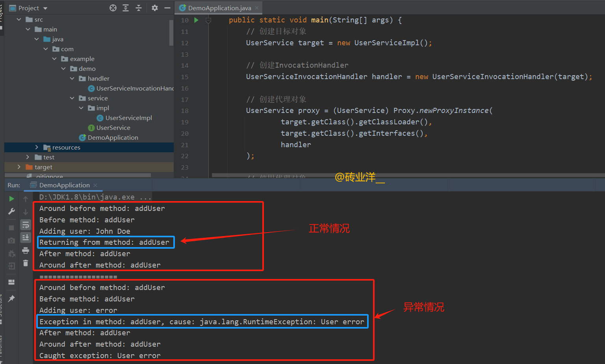Rerun DemoApplication with green play button
This screenshot has height=364, width=605.
11,199
